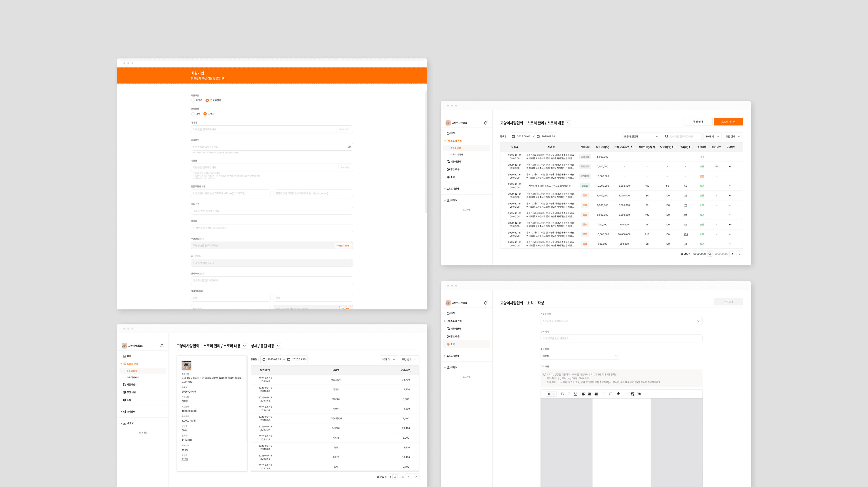
Task: Insert video using editor toolbar icon
Action: pyautogui.click(x=639, y=394)
